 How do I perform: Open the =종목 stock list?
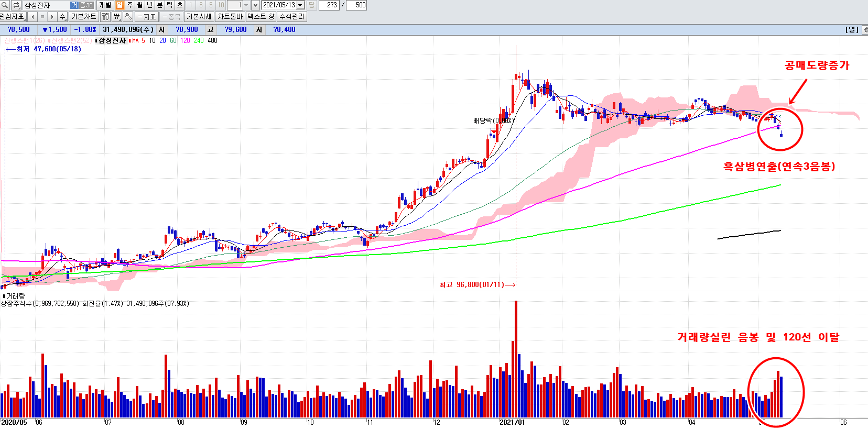tap(171, 17)
